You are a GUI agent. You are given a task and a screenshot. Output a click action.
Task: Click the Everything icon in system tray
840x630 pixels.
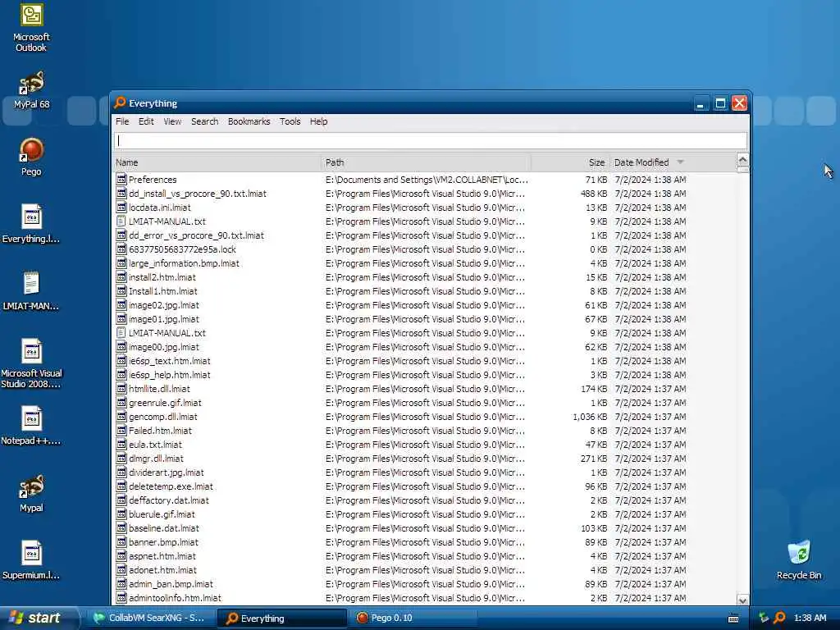(x=779, y=618)
